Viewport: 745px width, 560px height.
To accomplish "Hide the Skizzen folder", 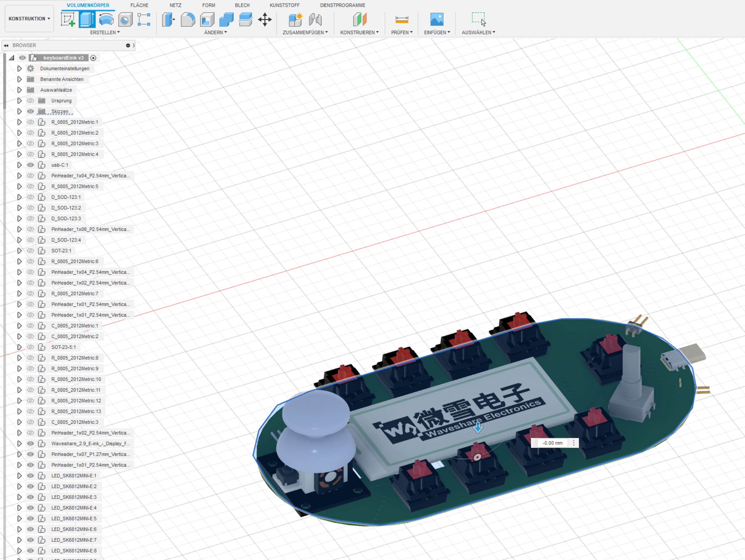I will (31, 112).
